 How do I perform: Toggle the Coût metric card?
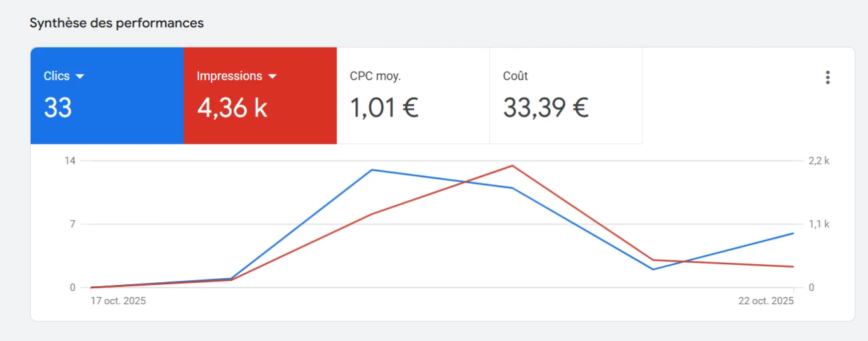tap(566, 95)
